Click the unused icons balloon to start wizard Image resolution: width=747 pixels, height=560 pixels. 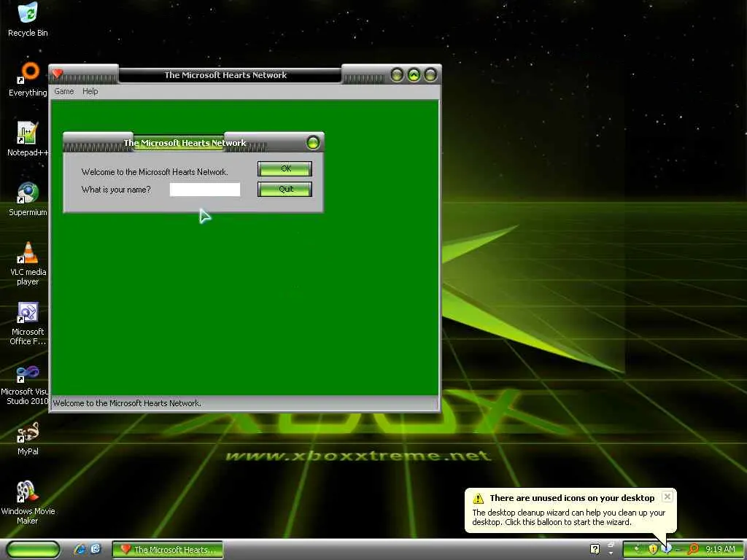(x=570, y=510)
